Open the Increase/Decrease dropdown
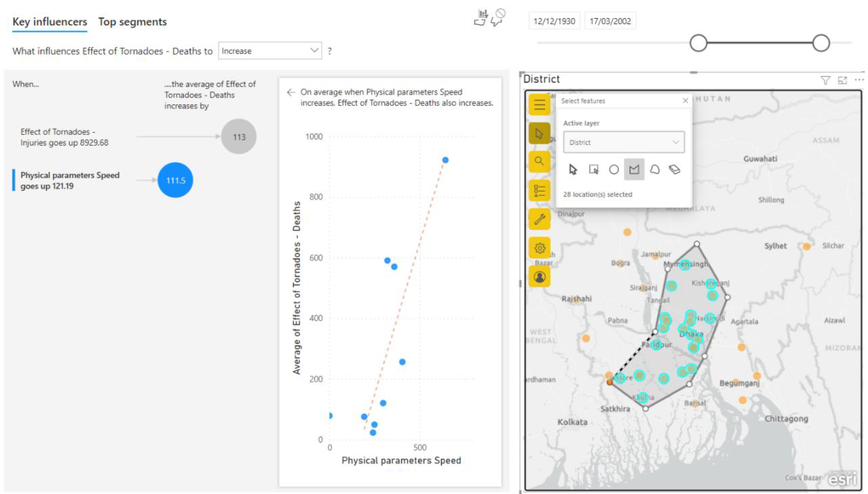The height and width of the screenshot is (494, 868). click(270, 51)
